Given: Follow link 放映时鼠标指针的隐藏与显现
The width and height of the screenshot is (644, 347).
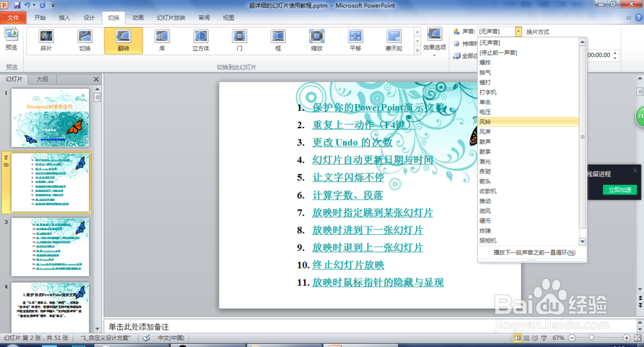Looking at the screenshot, I should point(378,283).
